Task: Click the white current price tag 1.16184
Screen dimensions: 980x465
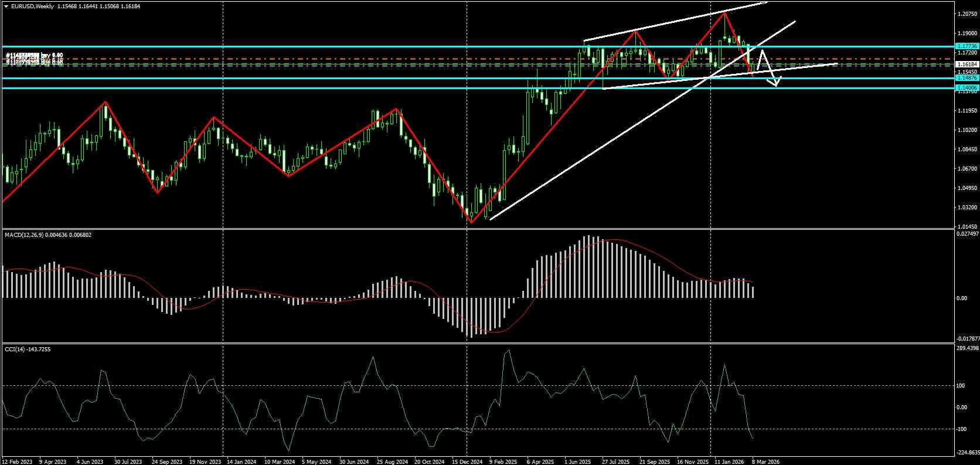Action: [x=965, y=64]
